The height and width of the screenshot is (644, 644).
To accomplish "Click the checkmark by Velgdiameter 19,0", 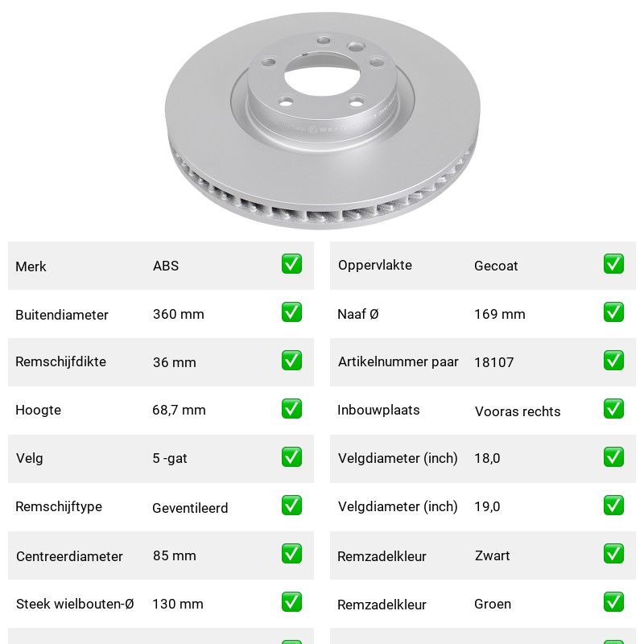I will (x=613, y=506).
